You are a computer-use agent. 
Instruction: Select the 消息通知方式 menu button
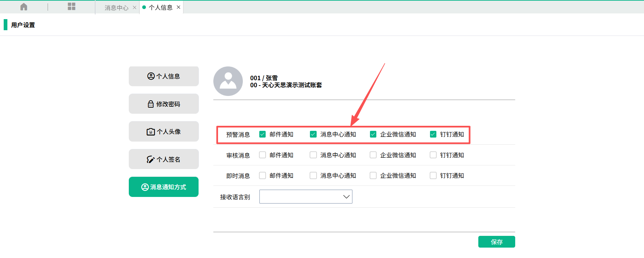point(164,187)
